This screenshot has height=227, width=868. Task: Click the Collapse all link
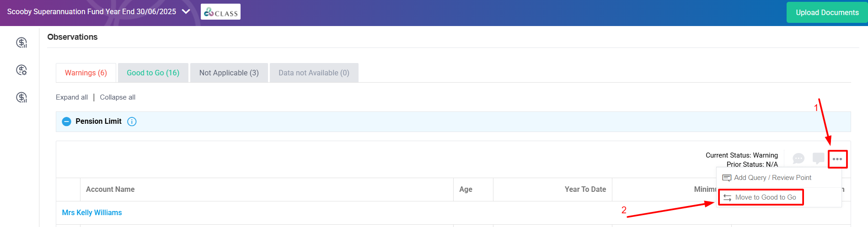[118, 97]
